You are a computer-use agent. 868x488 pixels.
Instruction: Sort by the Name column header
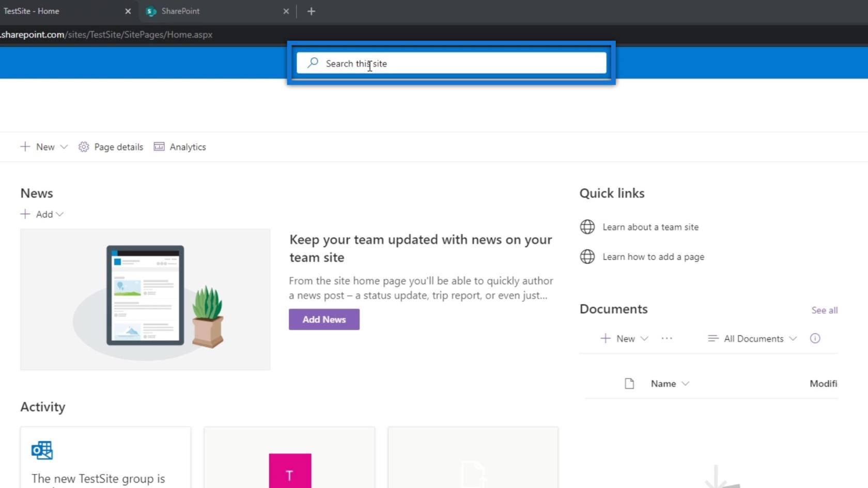click(663, 384)
